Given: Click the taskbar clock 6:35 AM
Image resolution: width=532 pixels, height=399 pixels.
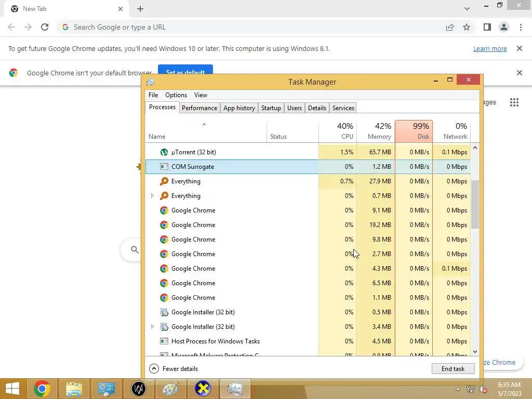Looking at the screenshot, I should (x=509, y=385).
